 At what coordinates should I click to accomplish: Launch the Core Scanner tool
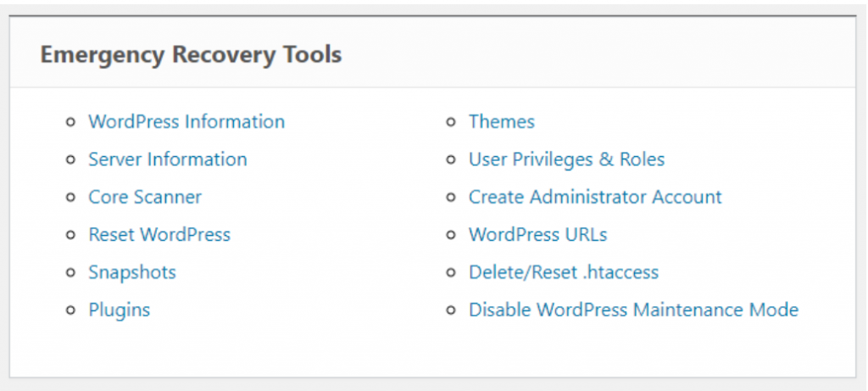145,198
